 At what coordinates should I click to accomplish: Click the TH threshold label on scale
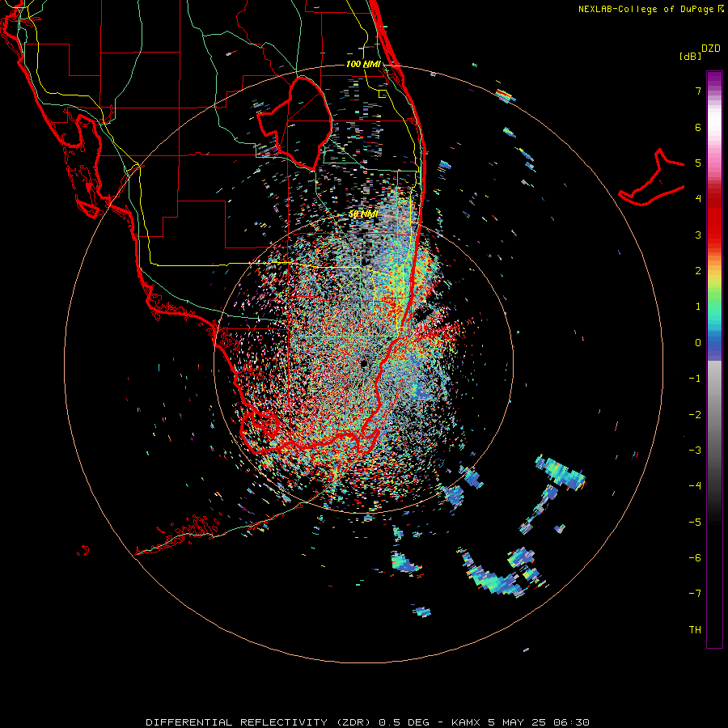(695, 629)
